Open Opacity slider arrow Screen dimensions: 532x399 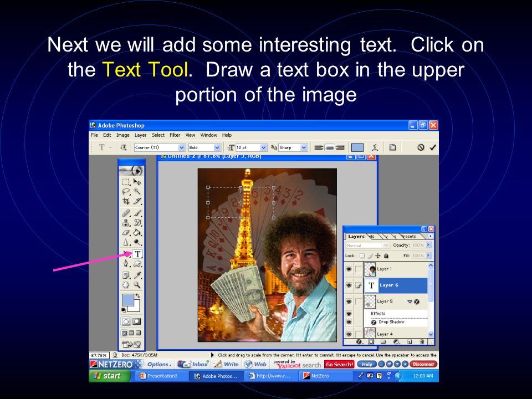(x=428, y=245)
